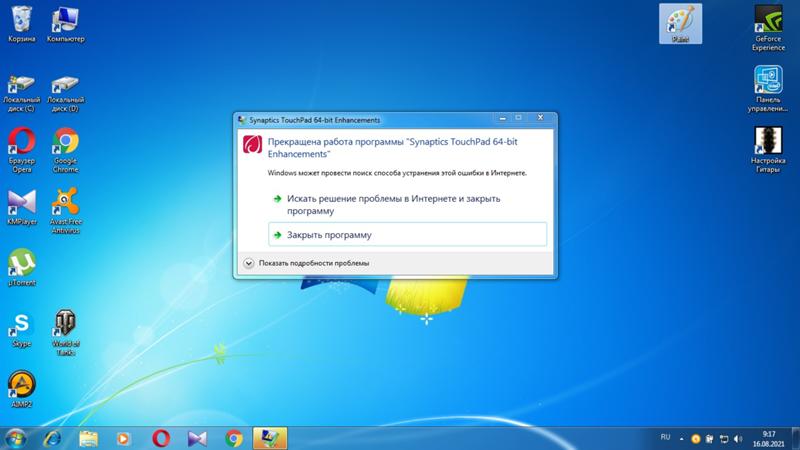The height and width of the screenshot is (450, 800).
Task: Choose Закрыть программу option
Action: 408,235
